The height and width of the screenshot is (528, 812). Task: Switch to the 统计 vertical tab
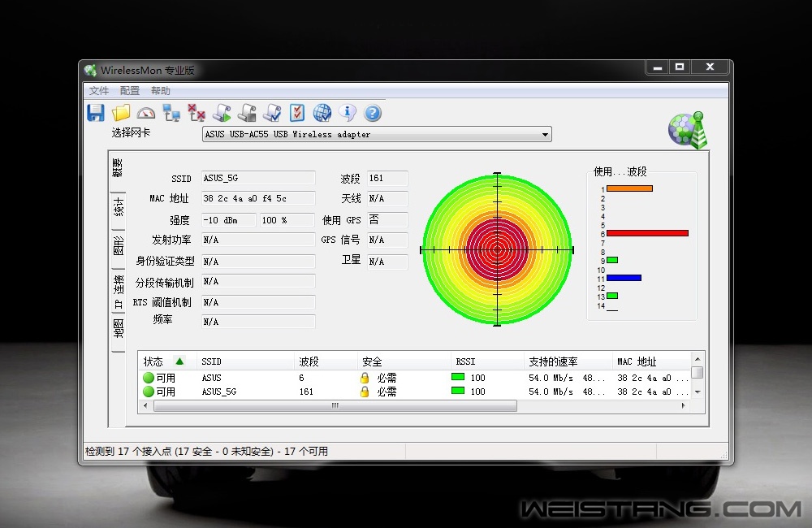118,207
